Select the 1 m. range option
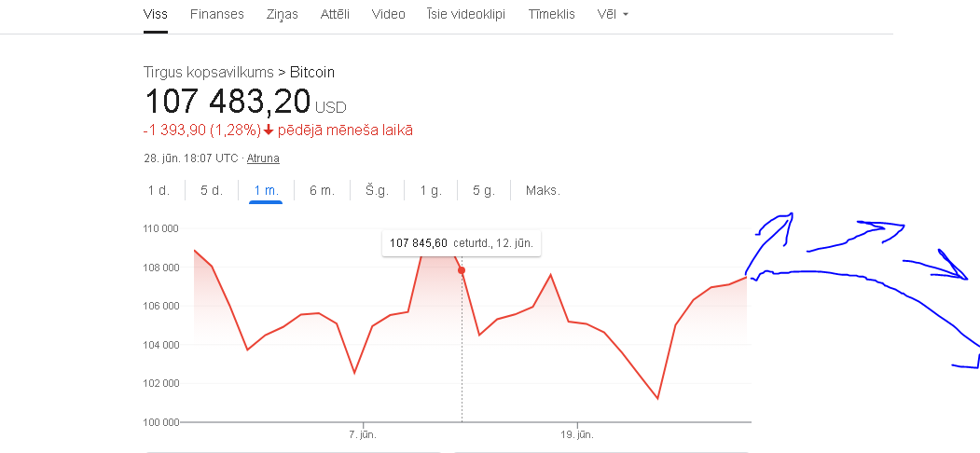The width and height of the screenshot is (980, 453). 266,190
